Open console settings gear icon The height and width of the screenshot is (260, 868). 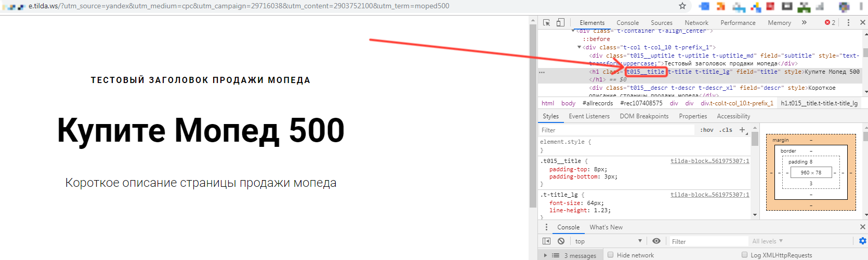tap(862, 241)
